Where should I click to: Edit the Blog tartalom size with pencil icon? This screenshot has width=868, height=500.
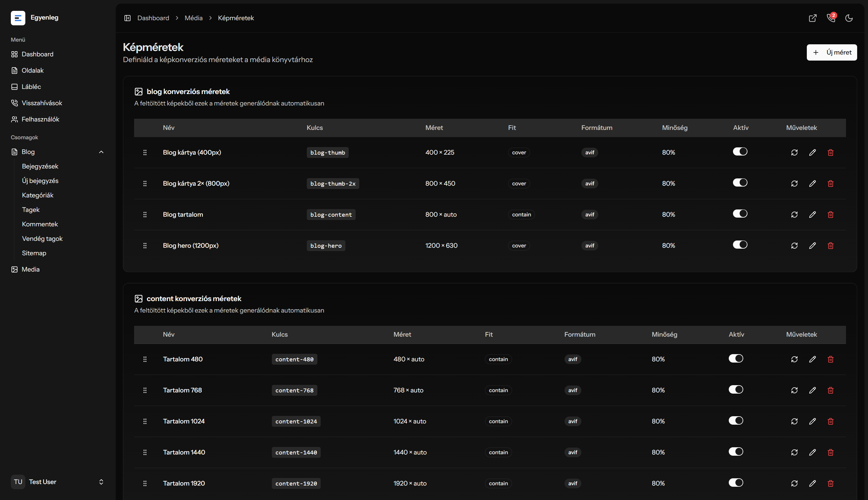pos(812,215)
